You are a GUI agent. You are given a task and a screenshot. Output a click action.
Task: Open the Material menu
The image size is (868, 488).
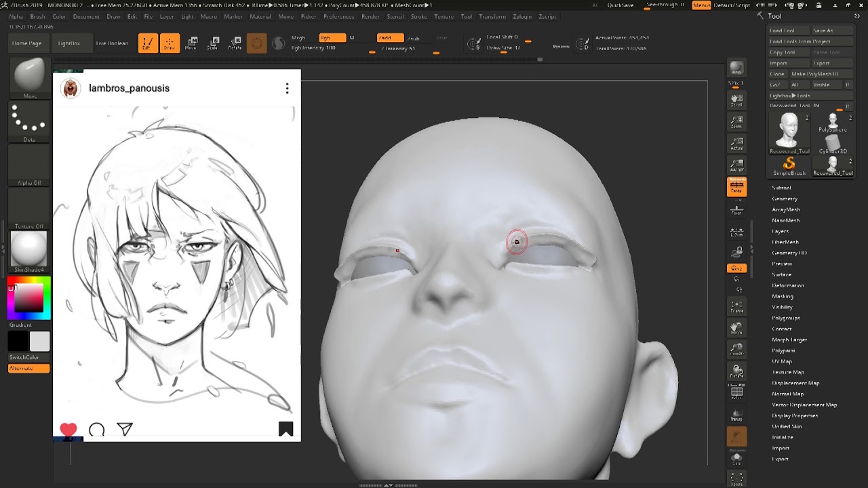(x=260, y=16)
